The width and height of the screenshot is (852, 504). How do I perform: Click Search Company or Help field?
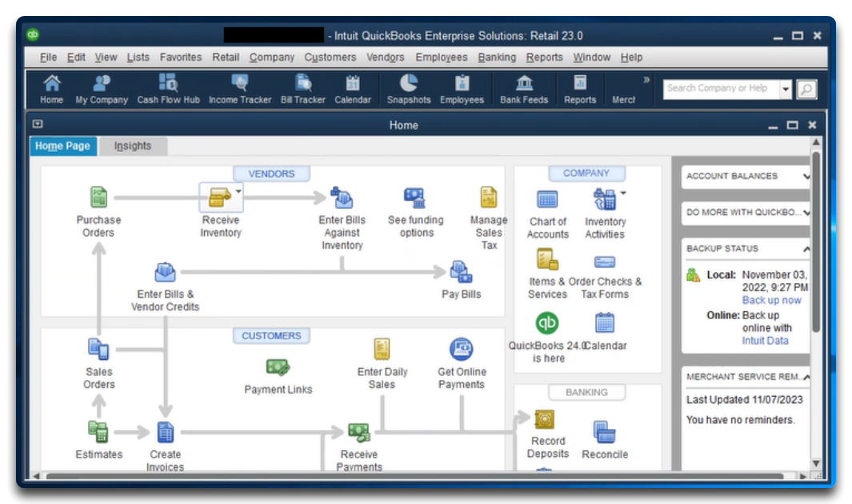coord(721,89)
